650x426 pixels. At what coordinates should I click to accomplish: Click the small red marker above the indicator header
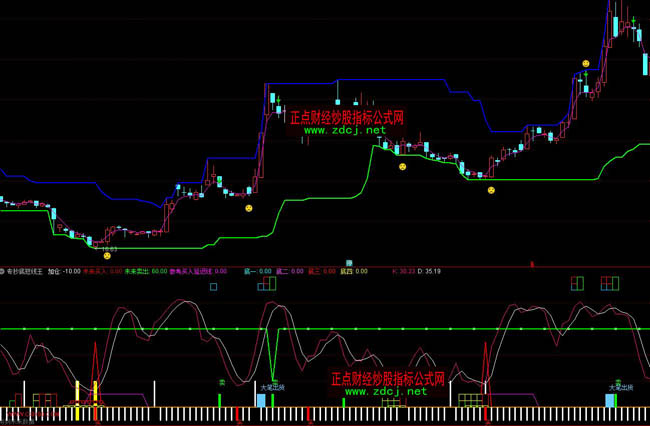coord(531,264)
